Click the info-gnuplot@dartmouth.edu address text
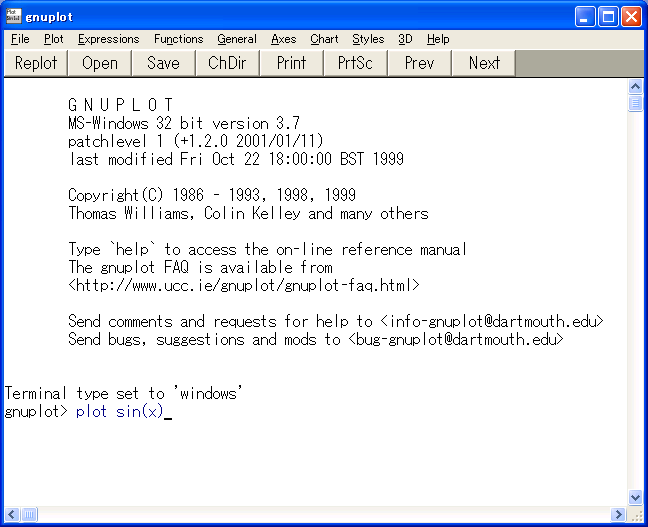 pos(492,321)
